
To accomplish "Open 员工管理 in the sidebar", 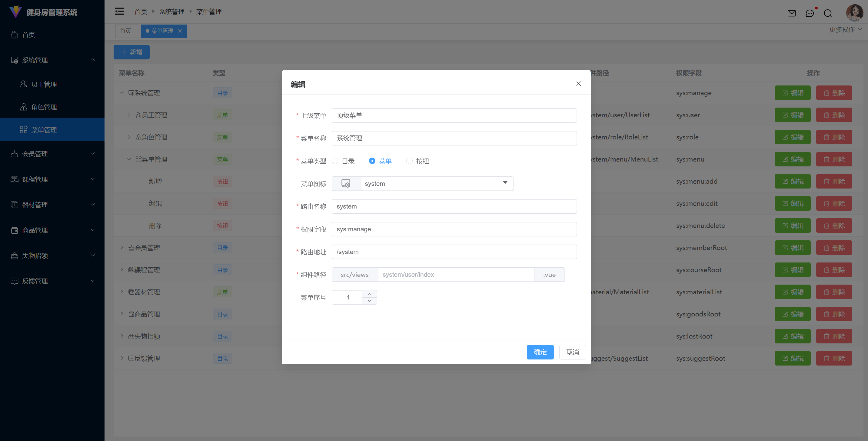I will (x=44, y=84).
